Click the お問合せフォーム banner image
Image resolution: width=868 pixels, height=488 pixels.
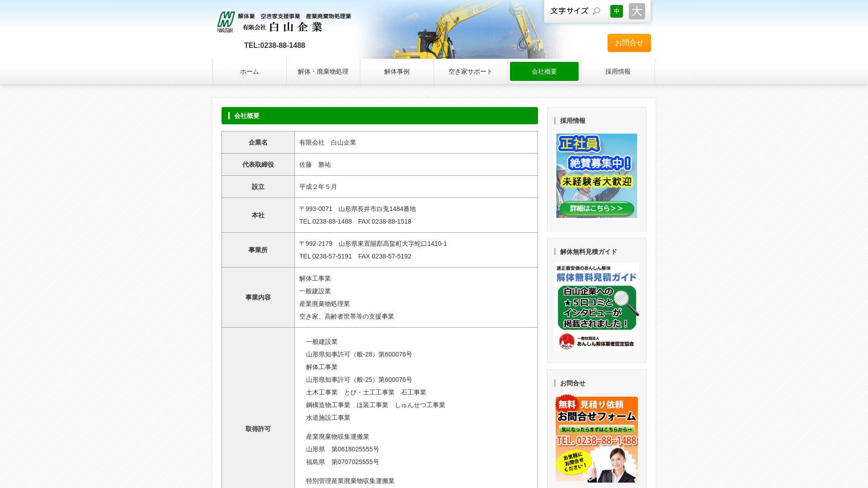596,439
